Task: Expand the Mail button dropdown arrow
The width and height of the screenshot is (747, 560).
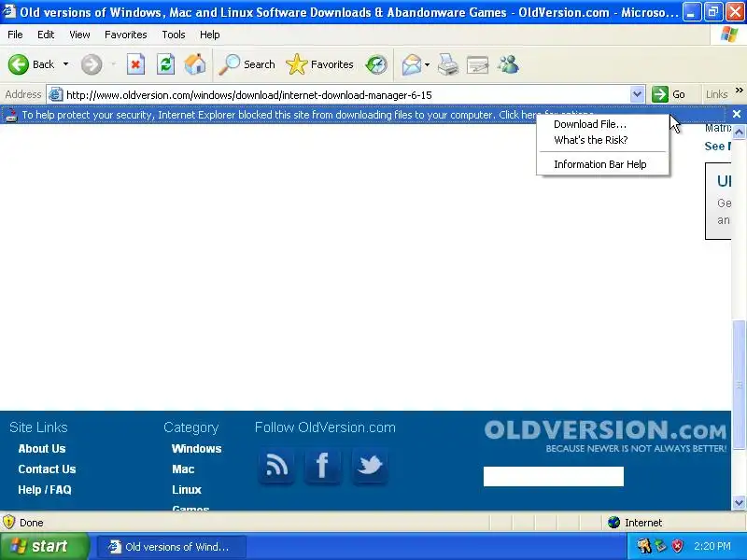Action: click(x=428, y=64)
